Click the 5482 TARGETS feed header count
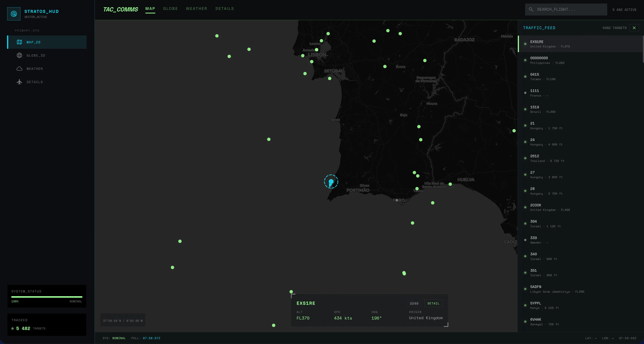This screenshot has height=344, width=644. pyautogui.click(x=615, y=28)
